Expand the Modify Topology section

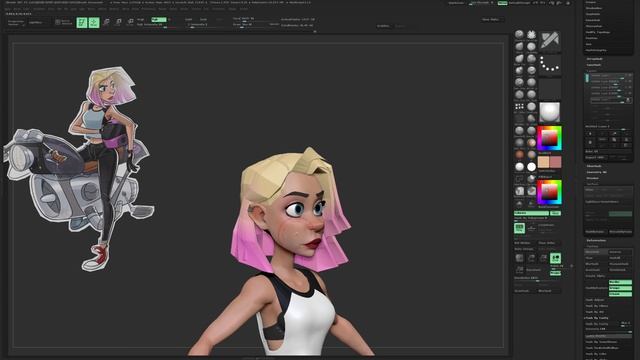598,32
